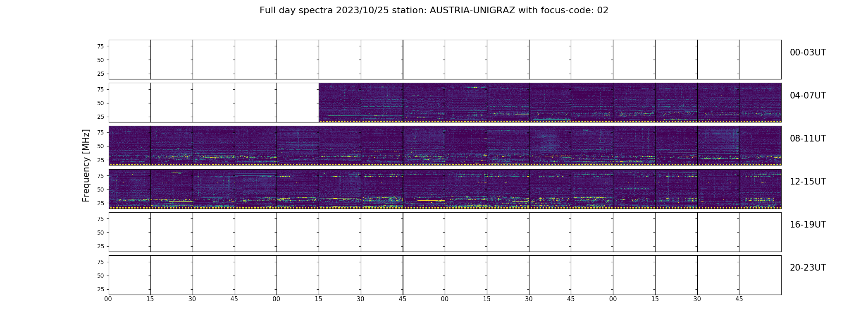Click the first spectrogram panel in 04-07UT row
The image size is (868, 331).
(x=340, y=103)
